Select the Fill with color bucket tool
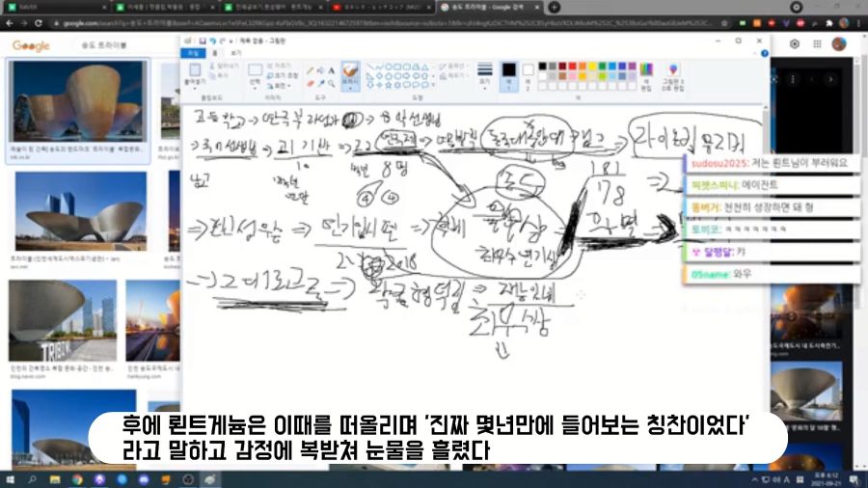The height and width of the screenshot is (488, 868). point(320,70)
